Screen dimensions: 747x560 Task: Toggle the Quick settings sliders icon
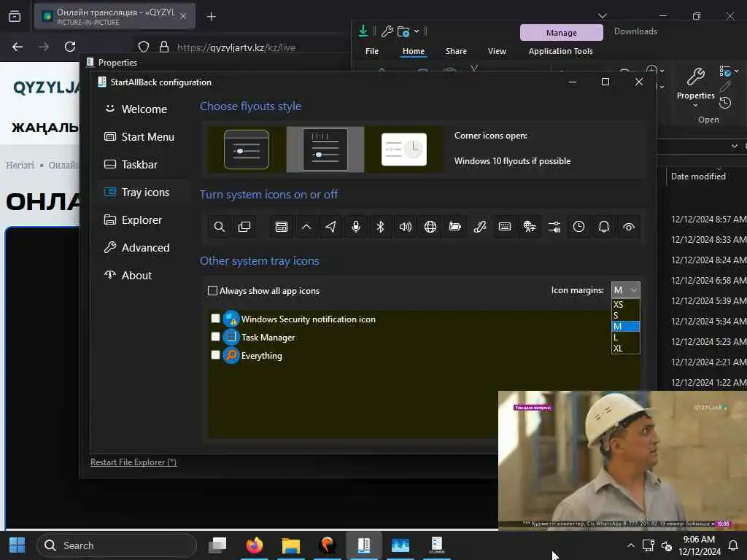click(554, 227)
